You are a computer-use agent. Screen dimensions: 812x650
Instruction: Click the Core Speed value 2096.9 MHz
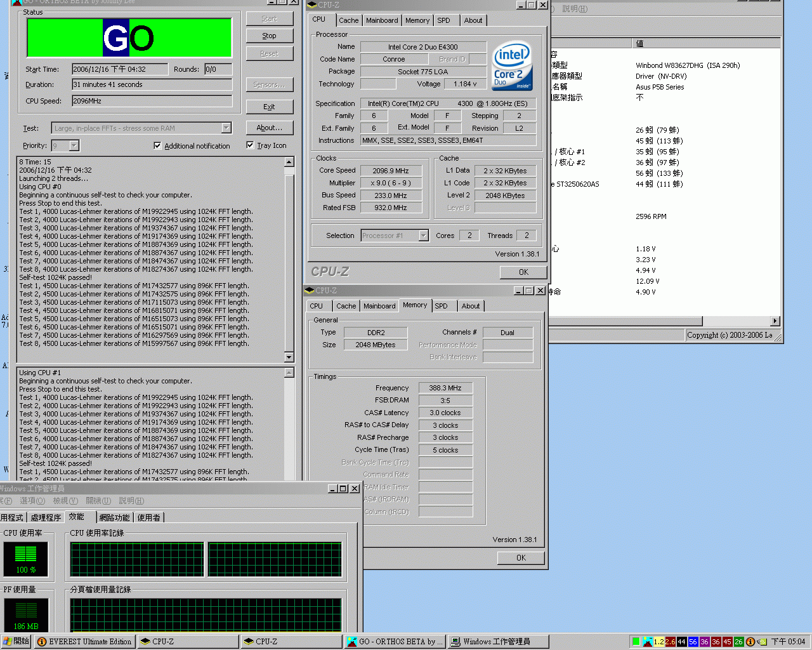click(391, 171)
